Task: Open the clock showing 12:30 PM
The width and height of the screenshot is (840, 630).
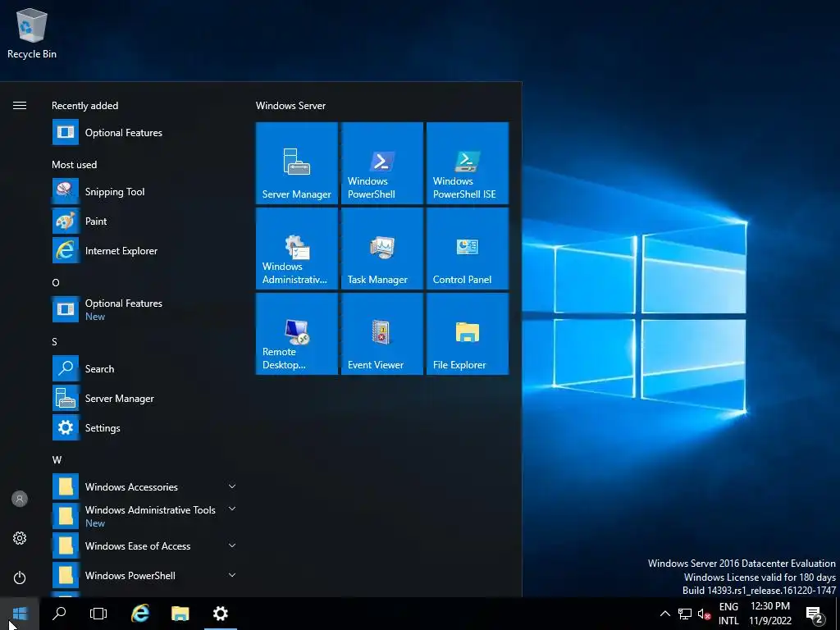Action: pyautogui.click(x=769, y=614)
